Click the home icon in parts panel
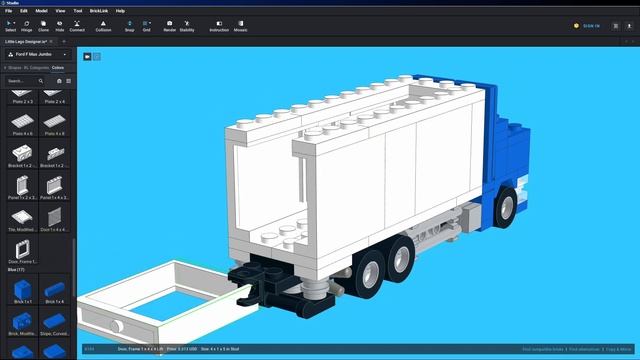Image resolution: width=640 pixels, height=360 pixels. pyautogui.click(x=59, y=81)
